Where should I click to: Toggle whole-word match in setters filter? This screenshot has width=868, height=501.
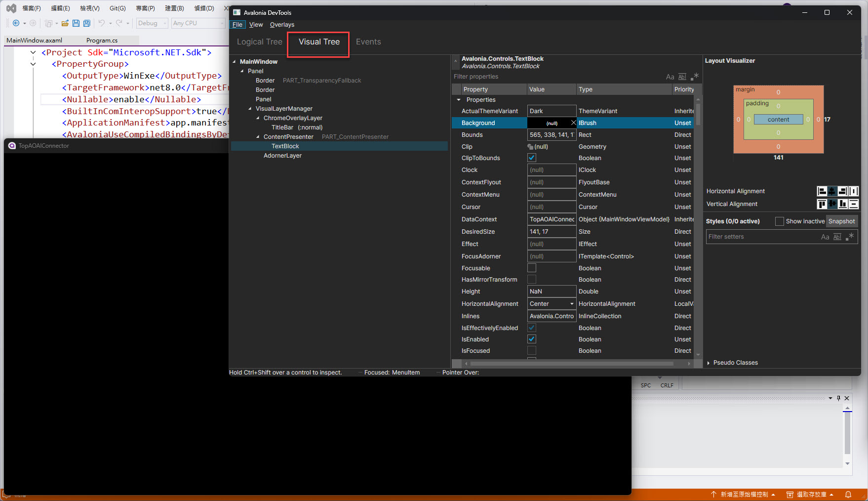pyautogui.click(x=837, y=237)
